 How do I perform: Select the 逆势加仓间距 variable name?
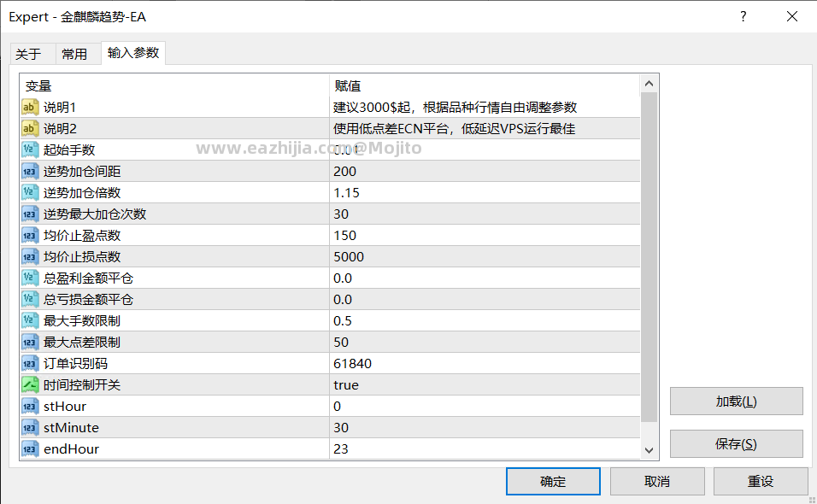[x=82, y=172]
